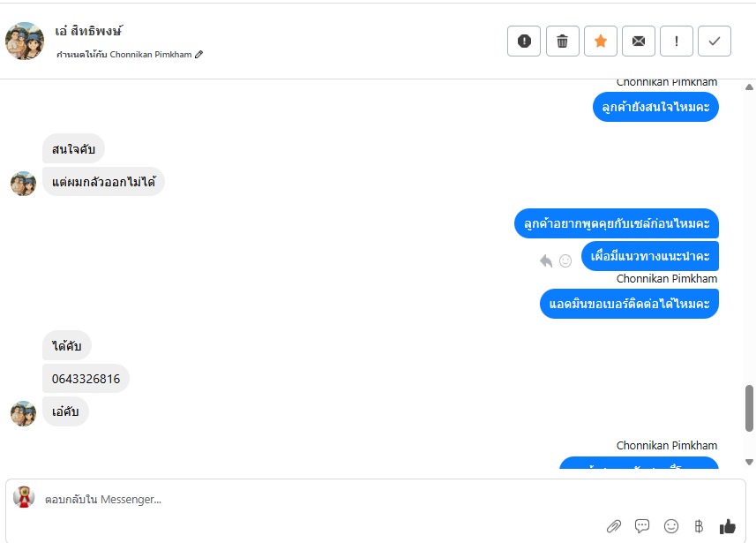Viewport: 756px width, 543px height.
Task: Open customer profile picture in header
Action: [25, 41]
